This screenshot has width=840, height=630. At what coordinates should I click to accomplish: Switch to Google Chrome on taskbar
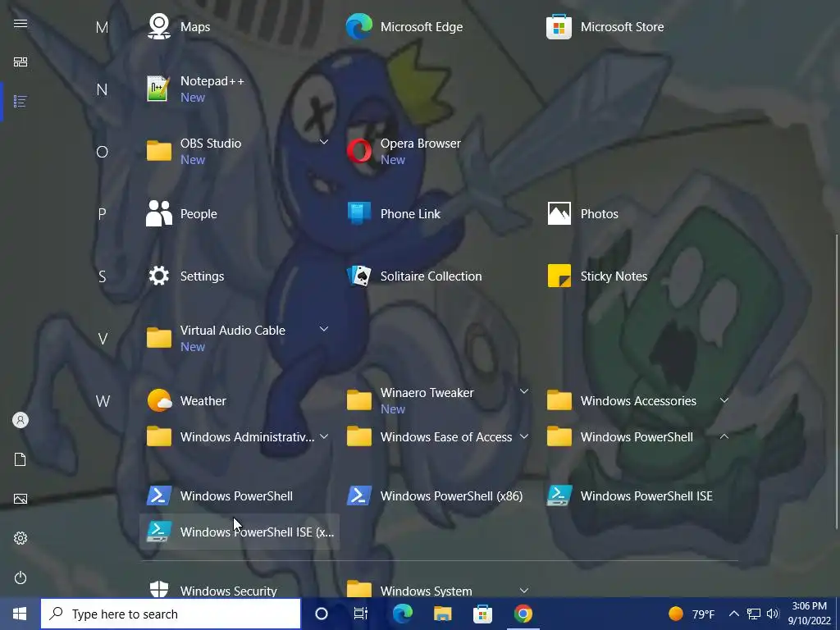click(x=523, y=614)
